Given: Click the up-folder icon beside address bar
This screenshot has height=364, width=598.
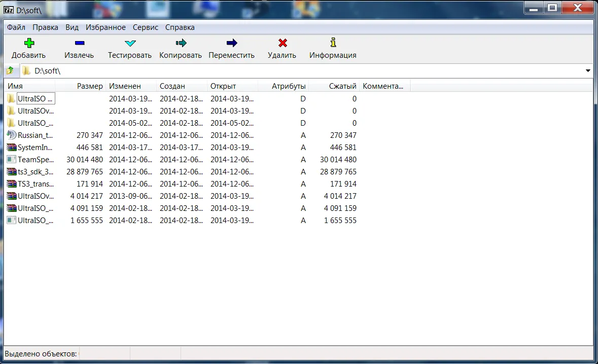Looking at the screenshot, I should pos(10,71).
